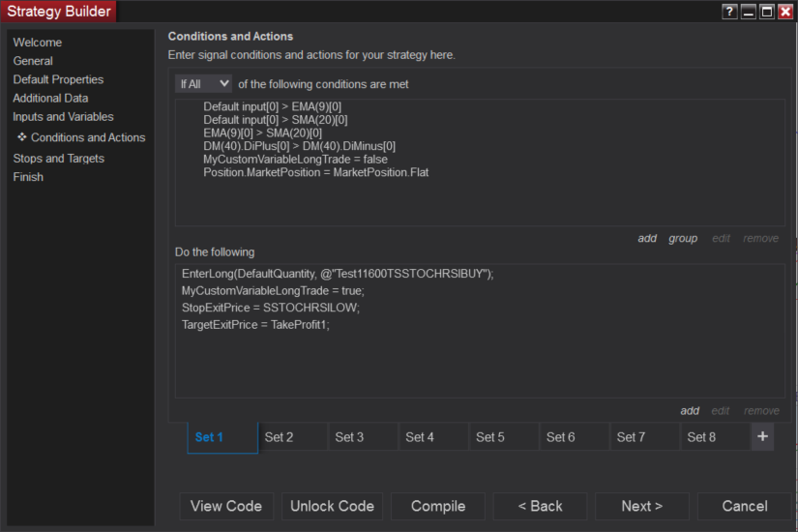798x532 pixels.
Task: Add a new action under Do the following
Action: [690, 410]
